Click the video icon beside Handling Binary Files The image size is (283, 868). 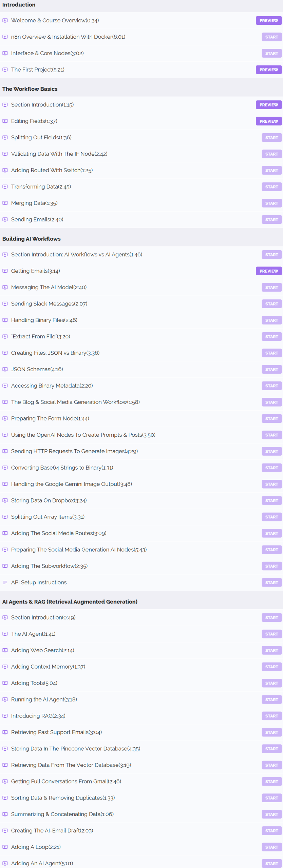(x=5, y=320)
